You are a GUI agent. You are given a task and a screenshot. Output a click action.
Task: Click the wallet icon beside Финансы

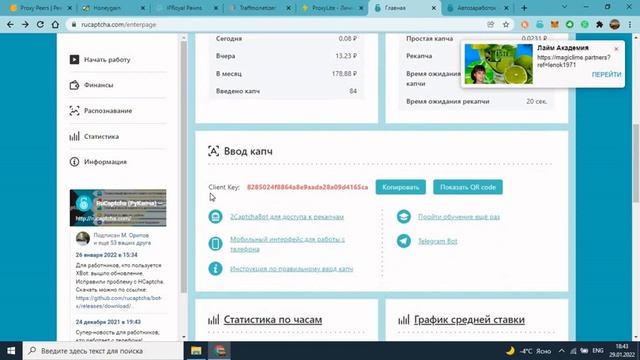[74, 85]
